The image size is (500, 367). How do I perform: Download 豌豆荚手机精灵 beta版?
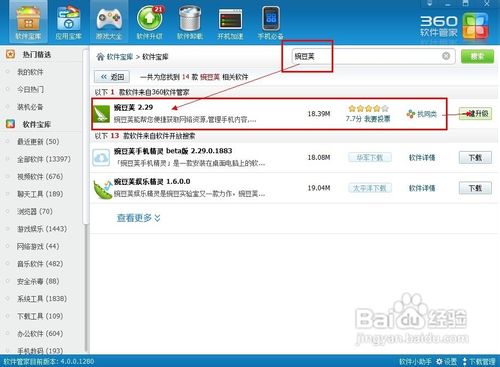point(475,157)
